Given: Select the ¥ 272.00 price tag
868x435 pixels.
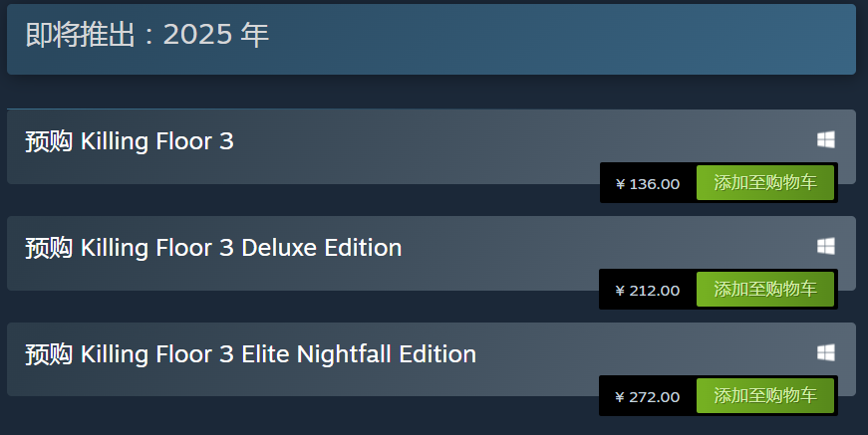Looking at the screenshot, I should click(x=648, y=397).
